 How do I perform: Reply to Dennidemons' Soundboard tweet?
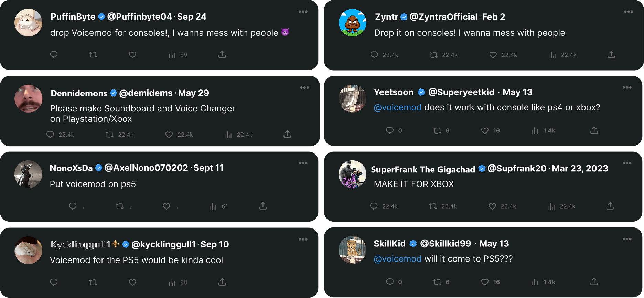(x=50, y=135)
